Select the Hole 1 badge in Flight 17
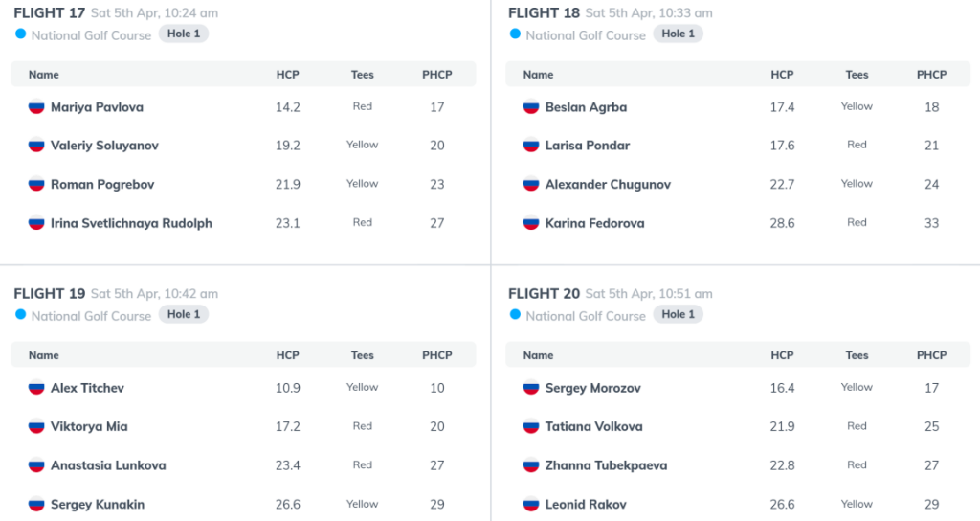The image size is (980, 521). coord(184,34)
